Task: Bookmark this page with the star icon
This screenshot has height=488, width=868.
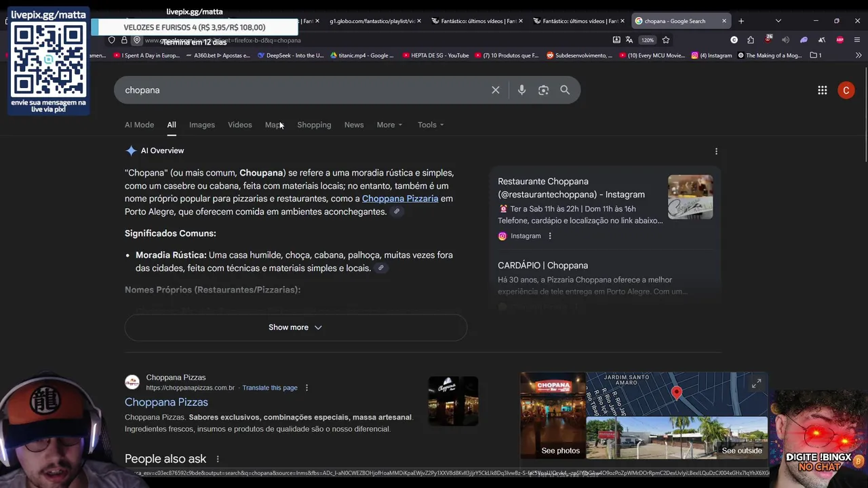Action: (666, 40)
